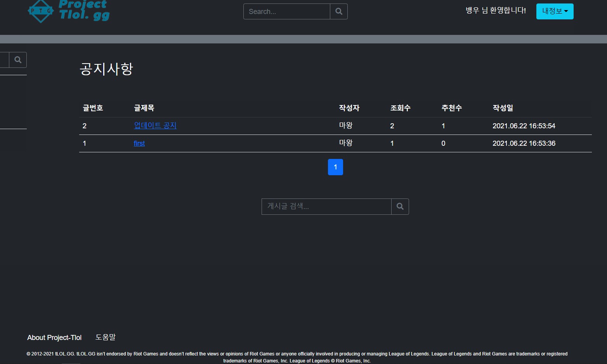The height and width of the screenshot is (364, 607).
Task: Open the 업데이트 공지 post link
Action: 155,126
